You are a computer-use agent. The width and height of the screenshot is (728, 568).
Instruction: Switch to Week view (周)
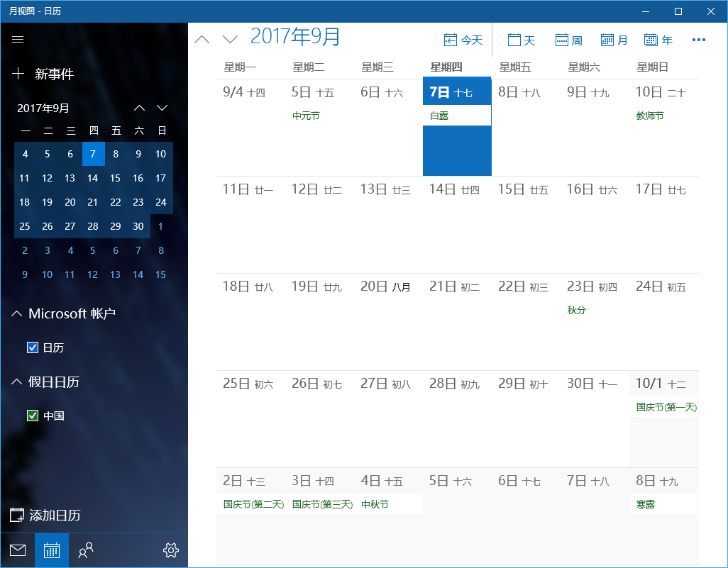[x=569, y=40]
